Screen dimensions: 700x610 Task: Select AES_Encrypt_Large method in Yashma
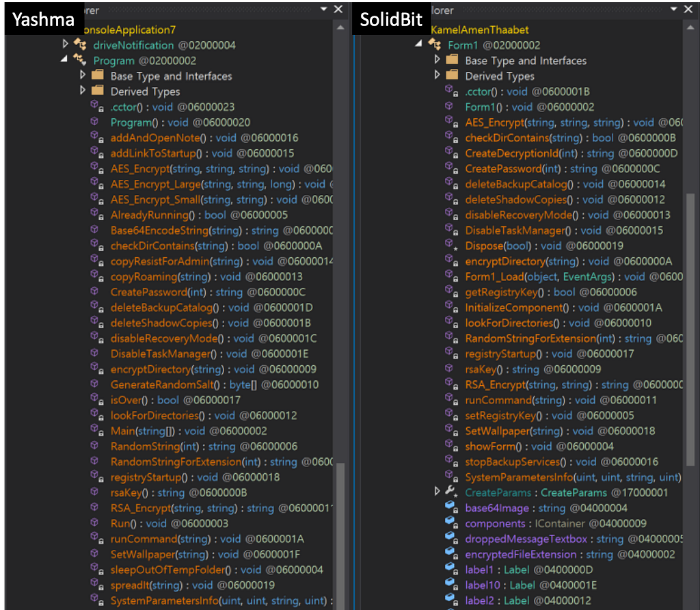pos(221,184)
